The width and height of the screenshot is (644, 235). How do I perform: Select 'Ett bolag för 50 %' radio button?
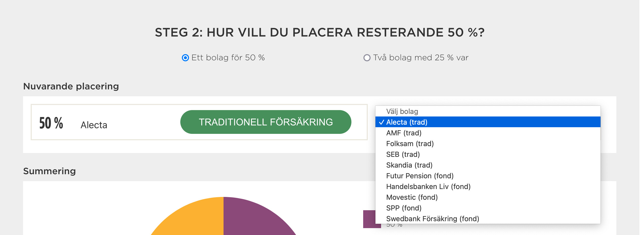(185, 58)
